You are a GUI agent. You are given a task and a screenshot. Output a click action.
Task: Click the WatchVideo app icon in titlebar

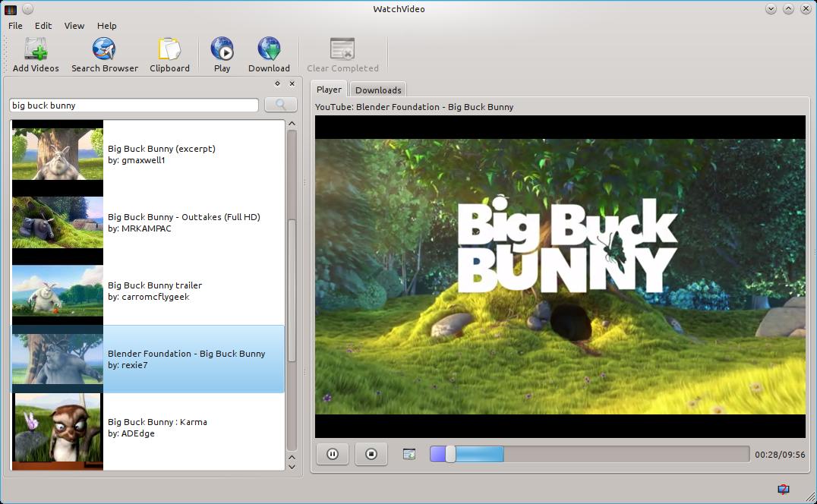[x=11, y=9]
